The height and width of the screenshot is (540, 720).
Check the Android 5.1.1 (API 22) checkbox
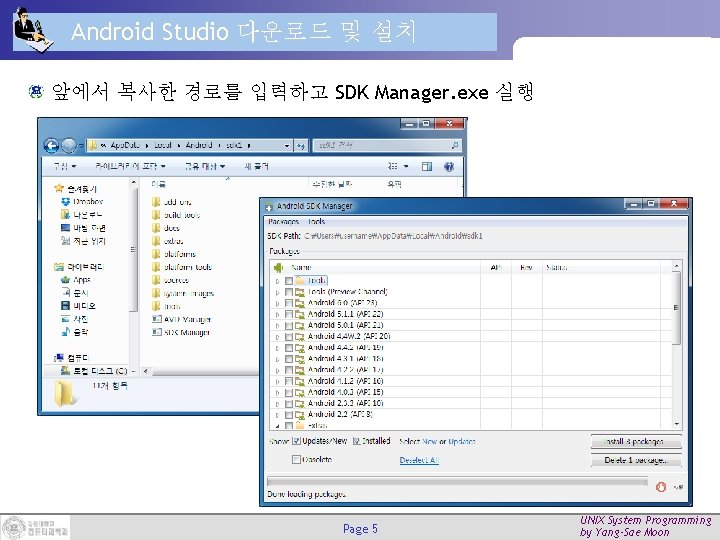tap(289, 314)
